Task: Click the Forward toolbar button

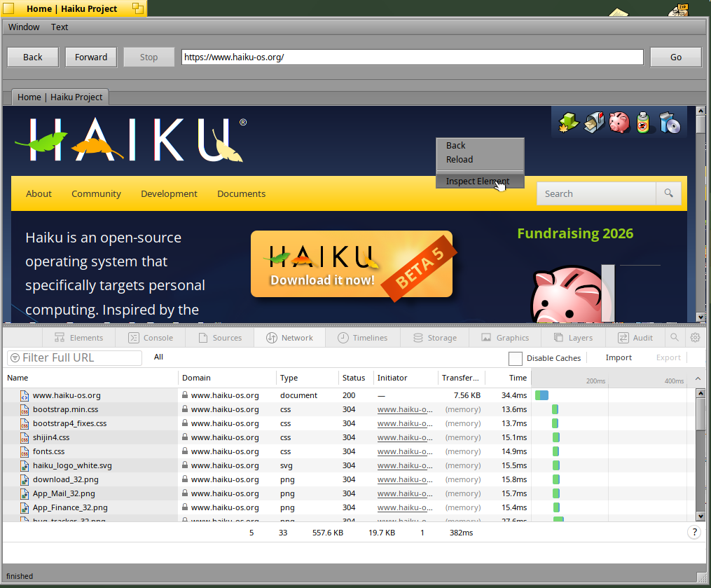Action: 91,57
